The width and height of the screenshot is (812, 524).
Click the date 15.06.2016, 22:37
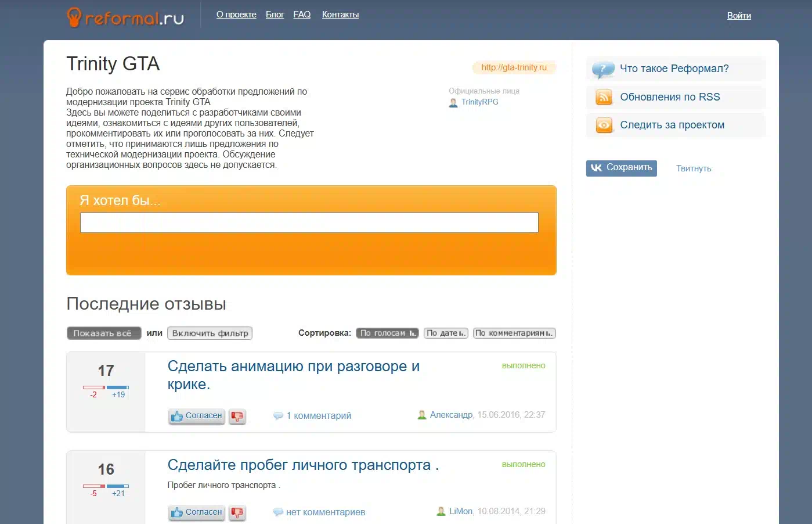click(511, 415)
